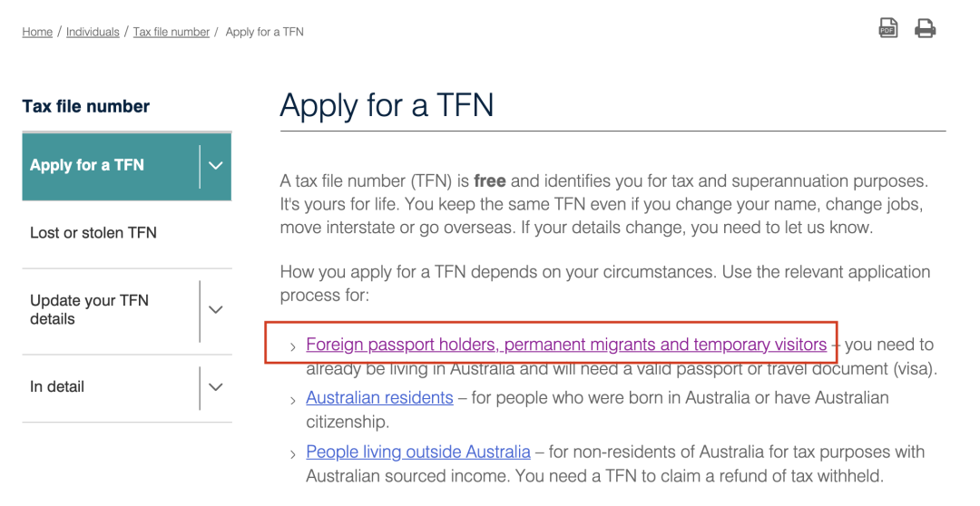This screenshot has height=506, width=980.
Task: Open Foreign passport holders, permanent migrants link
Action: tap(566, 345)
